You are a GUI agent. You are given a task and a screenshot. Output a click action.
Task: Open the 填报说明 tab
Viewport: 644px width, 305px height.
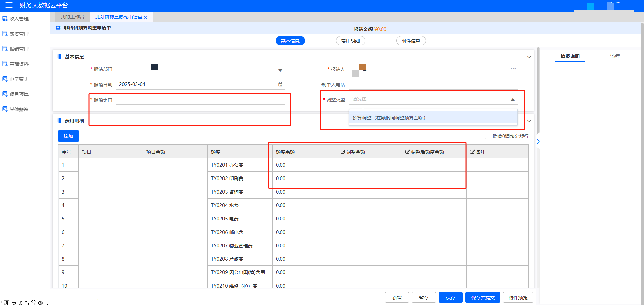[570, 56]
